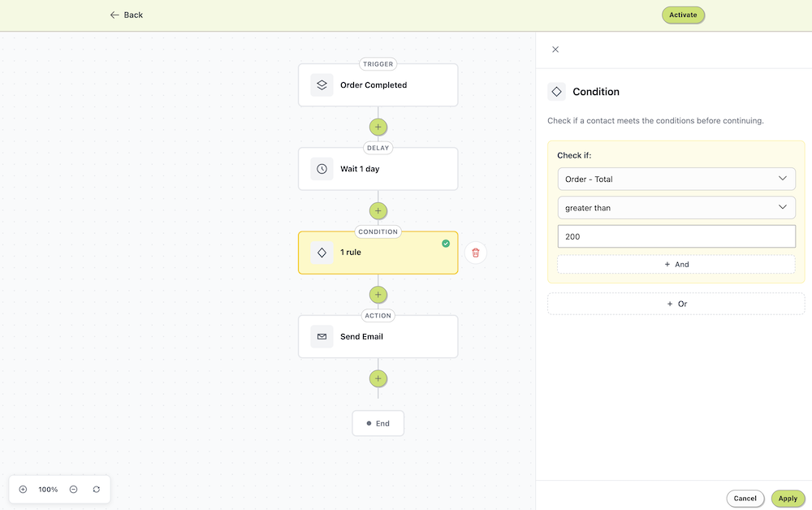Click the layers icon on trigger node

coord(322,85)
